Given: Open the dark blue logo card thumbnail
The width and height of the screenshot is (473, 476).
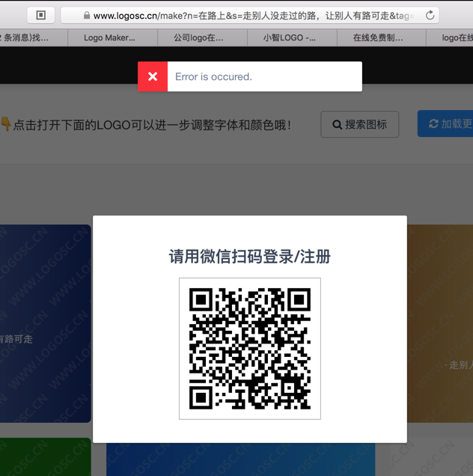Looking at the screenshot, I should 46,323.
